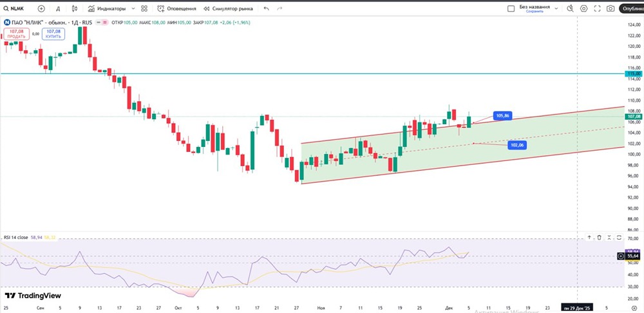644x313 pixels.
Task: Click the layout setup square icon
Action: [507, 9]
